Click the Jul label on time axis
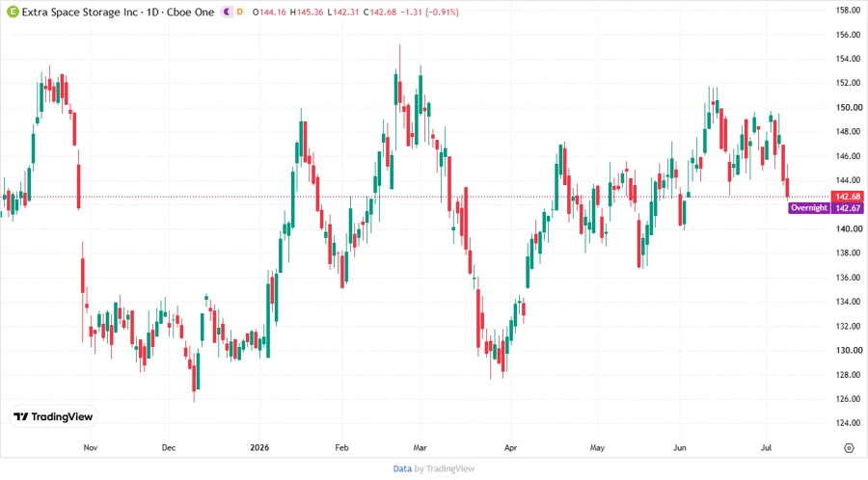Viewport: 868px width, 480px height. 766,447
